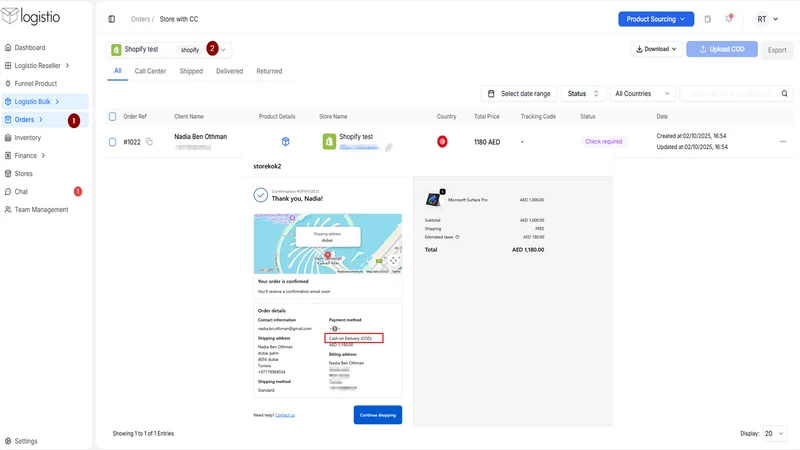The height and width of the screenshot is (450, 800).
Task: Click the search magnifier icon
Action: point(785,93)
